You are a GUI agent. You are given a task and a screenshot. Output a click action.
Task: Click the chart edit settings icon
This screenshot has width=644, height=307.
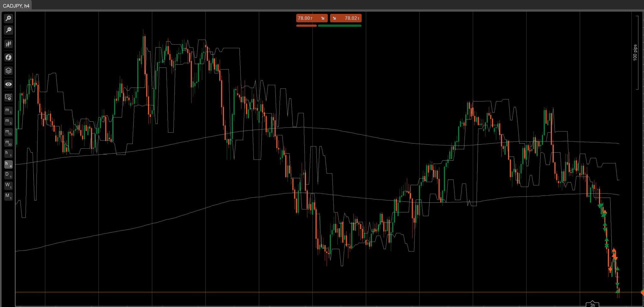(x=8, y=97)
